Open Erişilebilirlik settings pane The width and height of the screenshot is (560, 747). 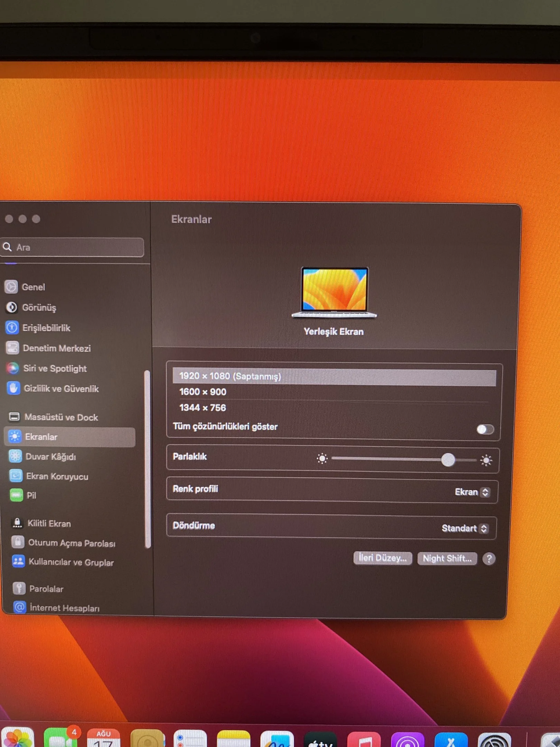tap(46, 328)
